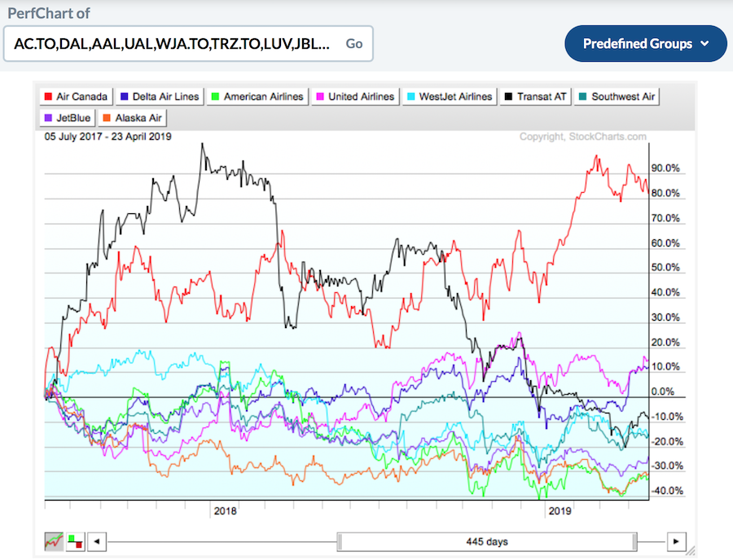Click the 445 days range slider bar

(487, 540)
